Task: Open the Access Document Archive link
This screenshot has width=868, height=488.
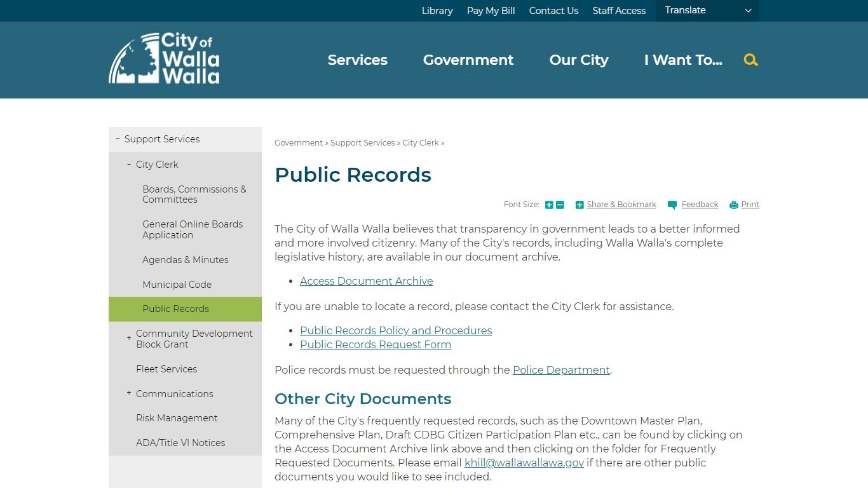Action: pos(367,281)
